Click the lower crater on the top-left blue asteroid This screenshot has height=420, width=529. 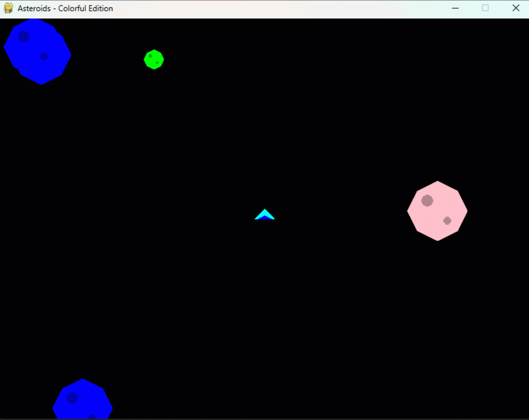click(x=43, y=56)
